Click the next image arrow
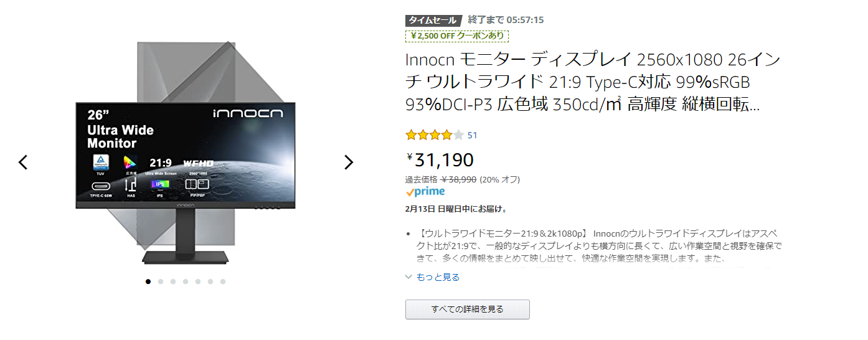This screenshot has height=340, width=868. click(349, 163)
